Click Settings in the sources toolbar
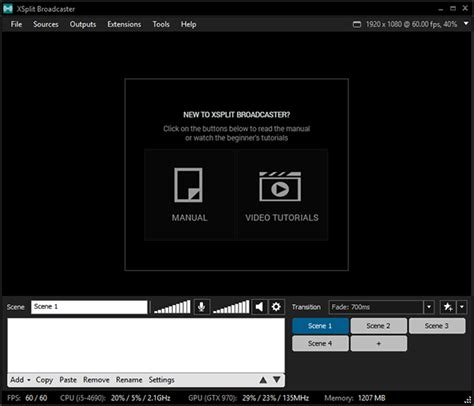The height and width of the screenshot is (406, 474). [x=162, y=380]
